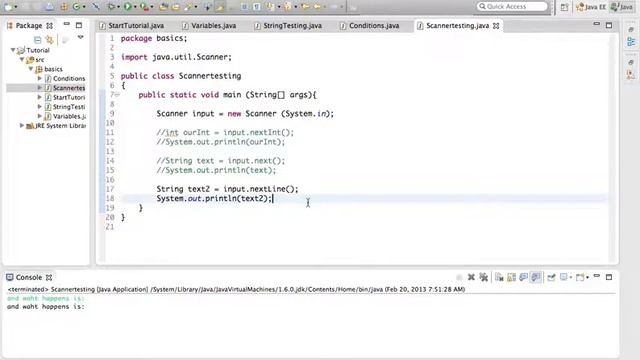
Task: Click the Print toolbar icon
Action: pyautogui.click(x=49, y=7)
